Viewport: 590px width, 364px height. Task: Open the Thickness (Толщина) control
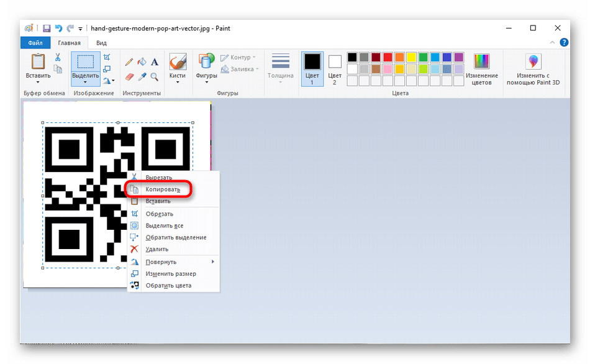click(x=280, y=68)
